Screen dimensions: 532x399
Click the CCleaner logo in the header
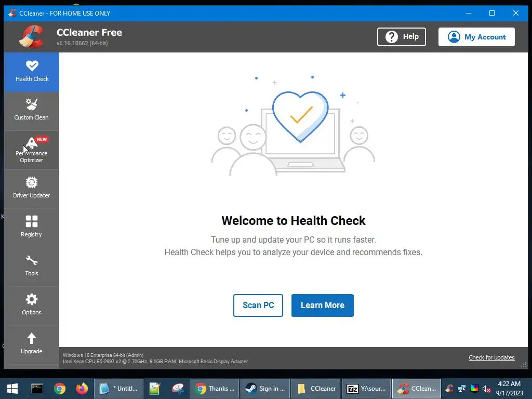click(32, 37)
